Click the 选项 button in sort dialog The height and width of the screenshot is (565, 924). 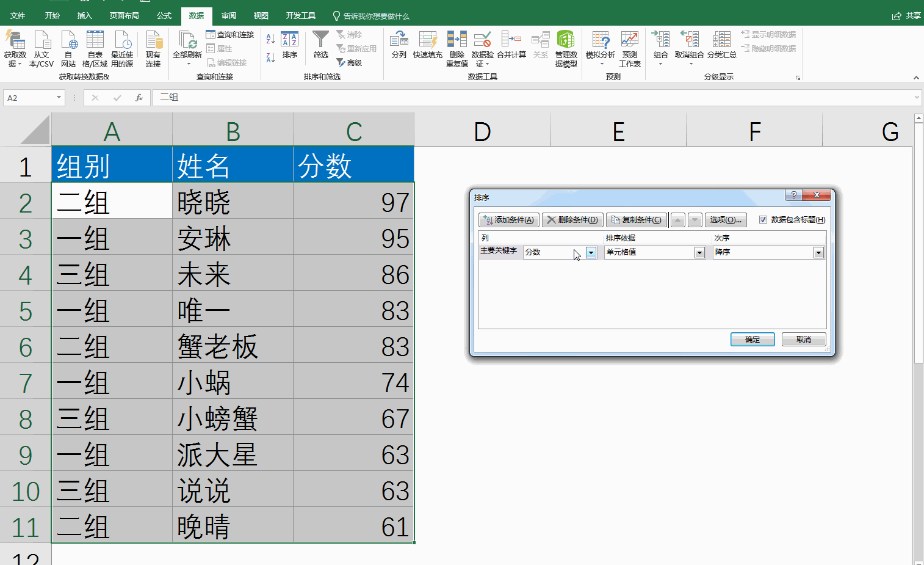726,220
